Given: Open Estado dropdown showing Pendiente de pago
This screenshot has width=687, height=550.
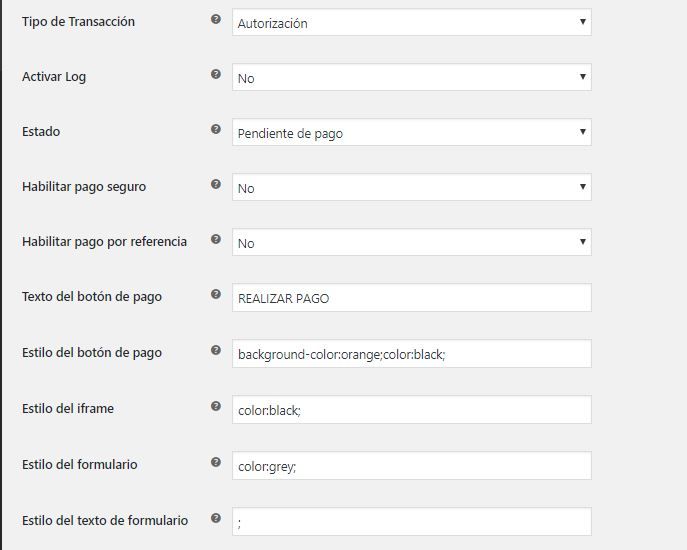Looking at the screenshot, I should pos(412,132).
